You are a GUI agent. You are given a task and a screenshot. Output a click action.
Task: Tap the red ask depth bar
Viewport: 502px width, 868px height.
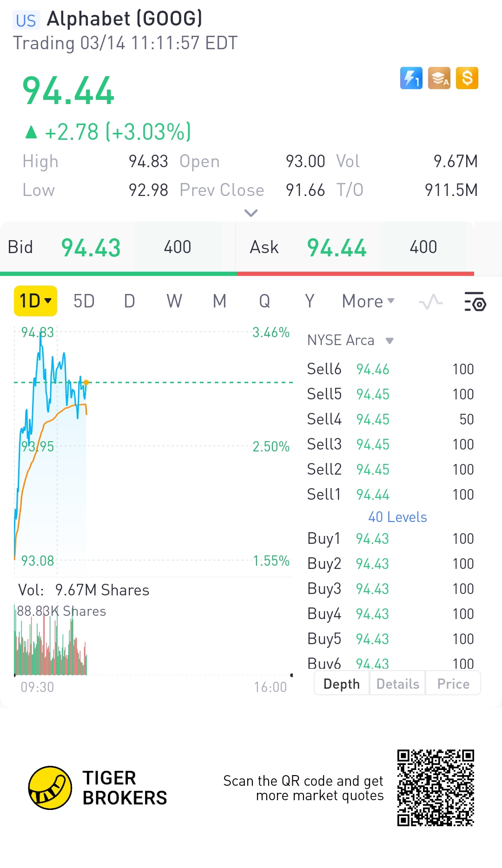[356, 274]
